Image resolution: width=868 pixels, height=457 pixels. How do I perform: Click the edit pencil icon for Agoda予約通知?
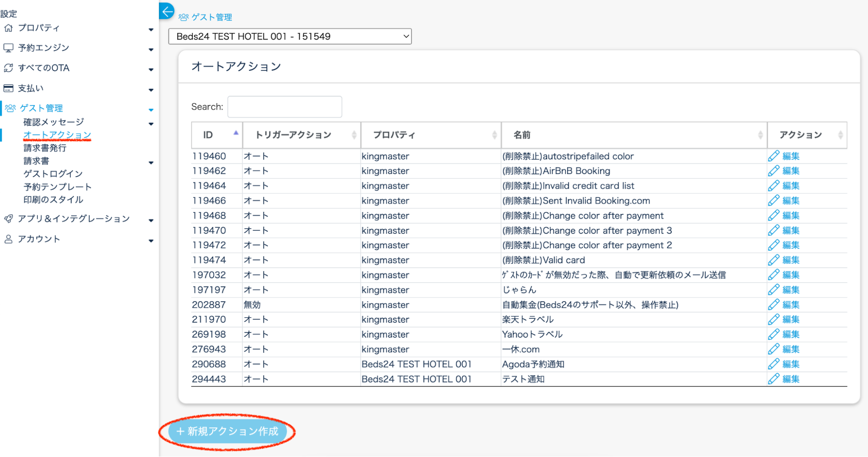click(x=773, y=364)
